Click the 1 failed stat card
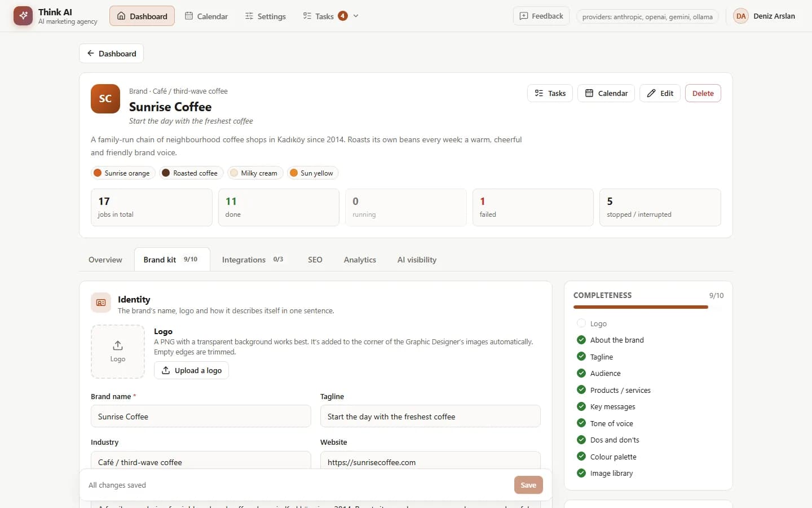 (x=533, y=207)
